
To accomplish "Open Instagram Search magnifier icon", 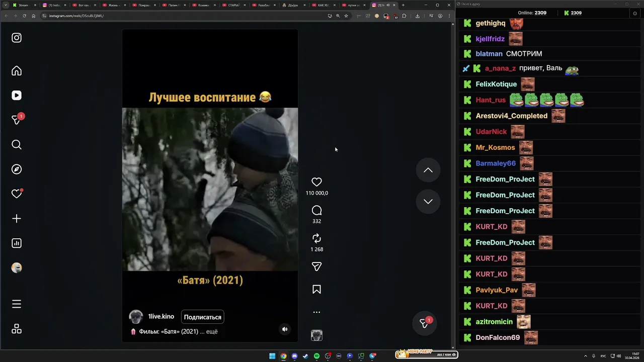I will pos(17,145).
